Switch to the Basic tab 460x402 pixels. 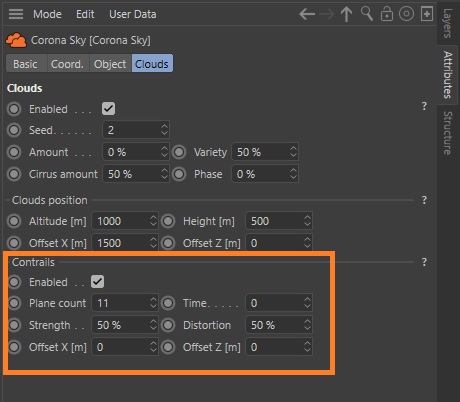25,64
